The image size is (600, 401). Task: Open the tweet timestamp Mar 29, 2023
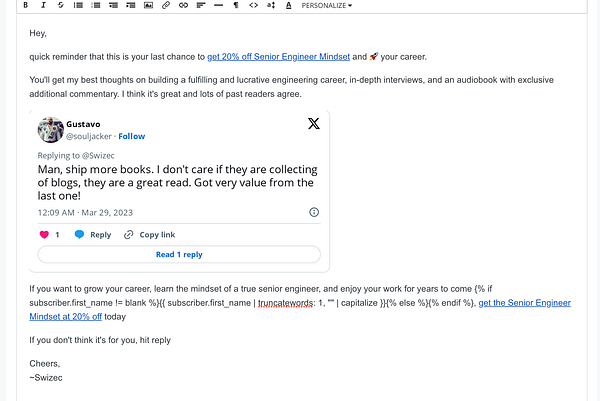[x=85, y=212]
